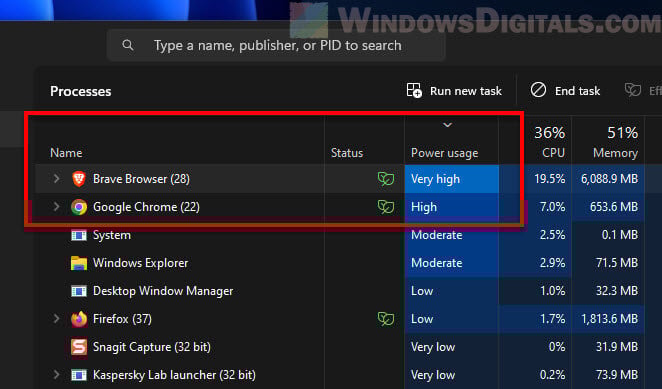Viewport: 662px width, 389px height.
Task: Click the Firefox icon
Action: tap(79, 319)
